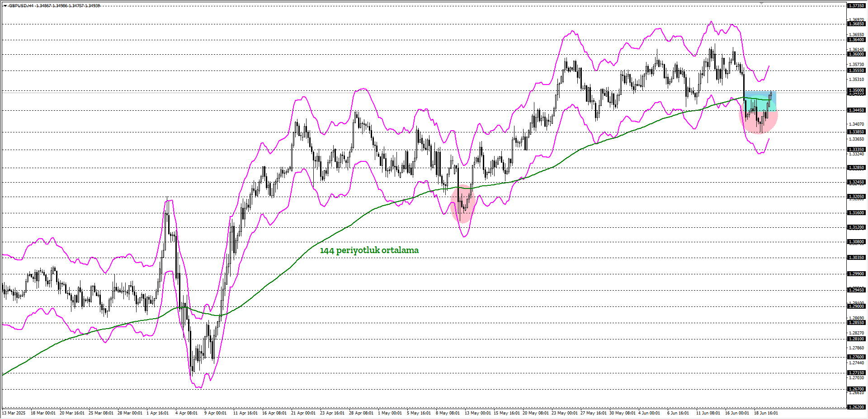Click the '21 Apr 00:01' time label
Viewport: 868px width, 419px height.
tap(303, 413)
